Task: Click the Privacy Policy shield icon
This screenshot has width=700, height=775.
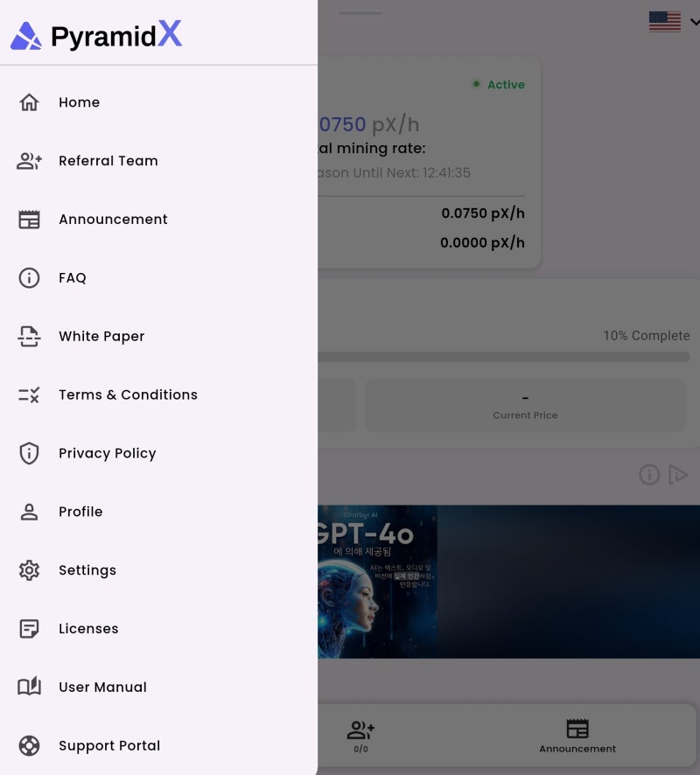Action: (29, 453)
